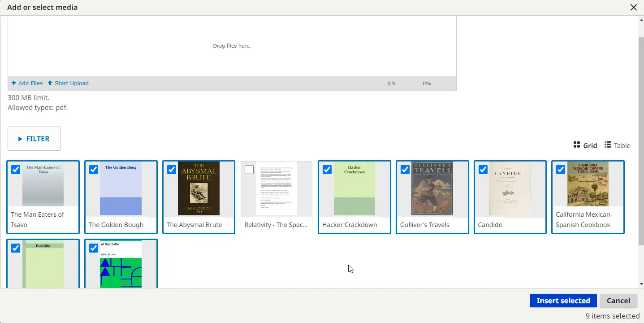The width and height of the screenshot is (644, 323).
Task: Click the Start Upload arrow icon
Action: coord(50,83)
